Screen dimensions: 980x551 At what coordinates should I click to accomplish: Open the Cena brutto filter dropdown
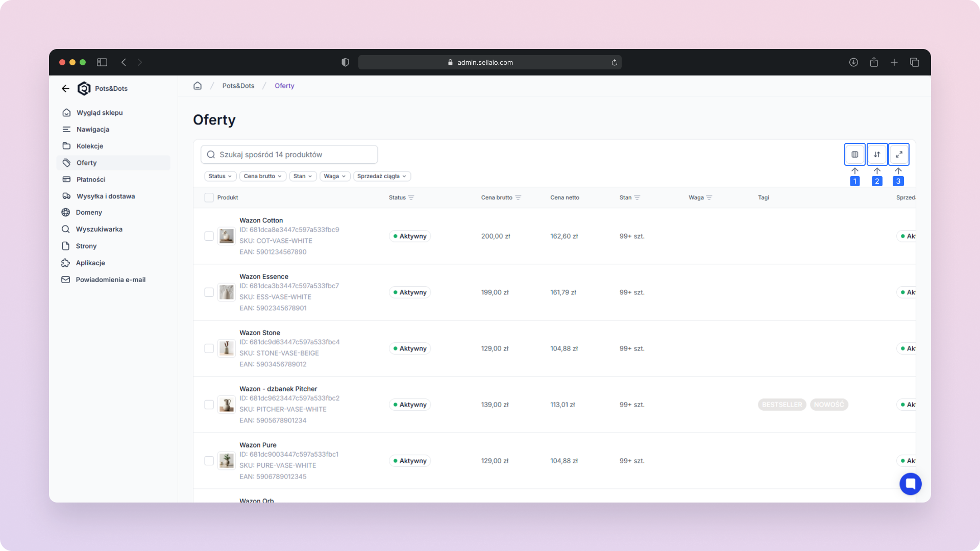(x=262, y=176)
